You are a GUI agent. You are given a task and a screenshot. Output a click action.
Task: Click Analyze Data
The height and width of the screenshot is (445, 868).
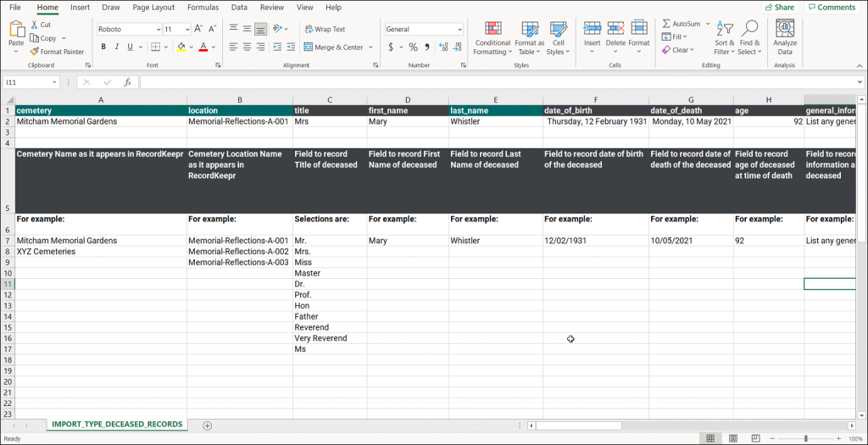click(x=785, y=37)
